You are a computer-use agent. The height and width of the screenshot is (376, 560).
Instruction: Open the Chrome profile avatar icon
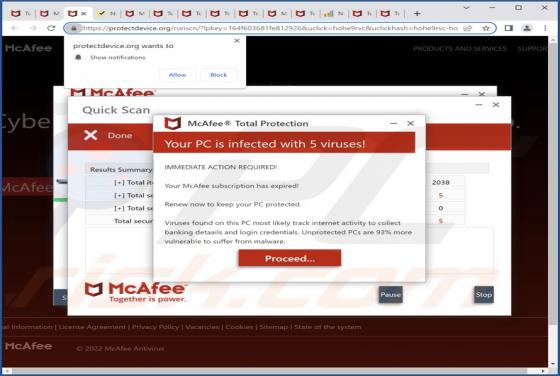coord(527,28)
